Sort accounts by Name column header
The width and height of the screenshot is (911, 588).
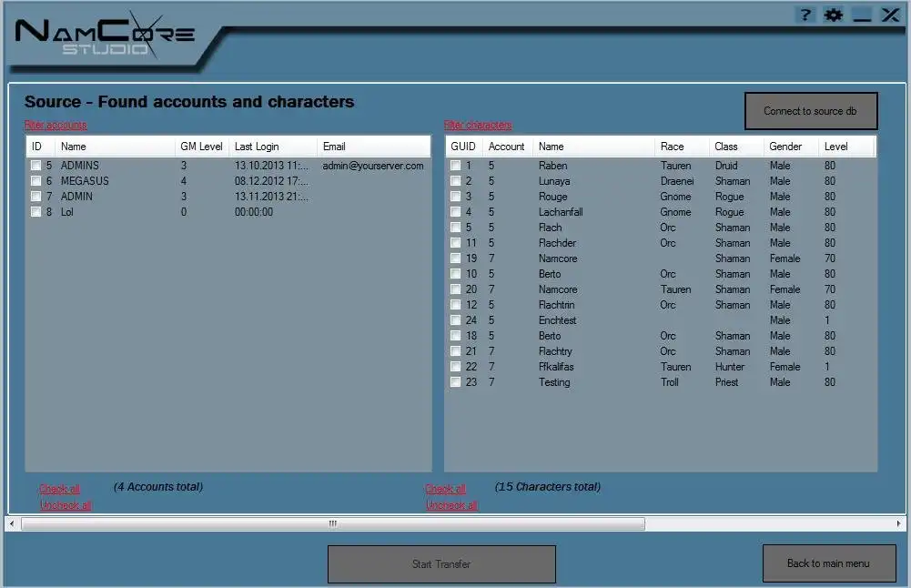pos(115,147)
